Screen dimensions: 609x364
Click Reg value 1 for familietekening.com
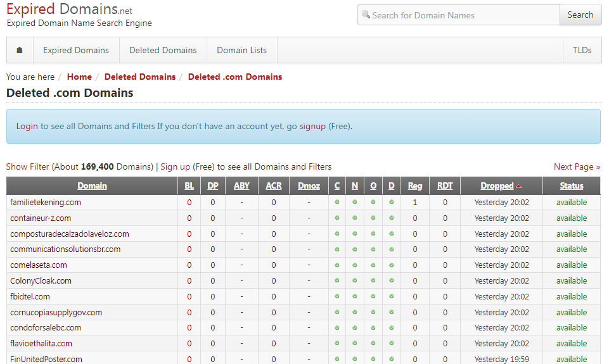415,202
